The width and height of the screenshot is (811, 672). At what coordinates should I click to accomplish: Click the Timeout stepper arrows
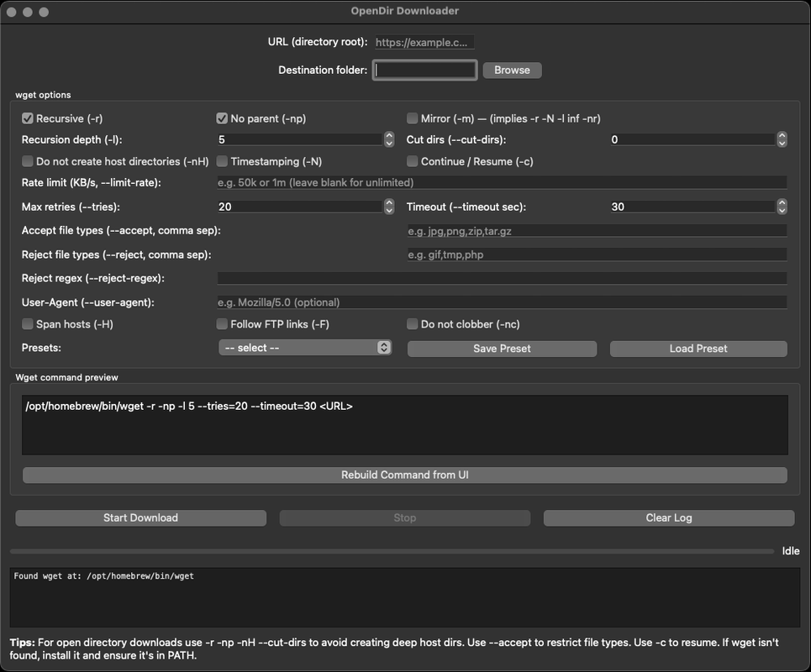coord(782,207)
